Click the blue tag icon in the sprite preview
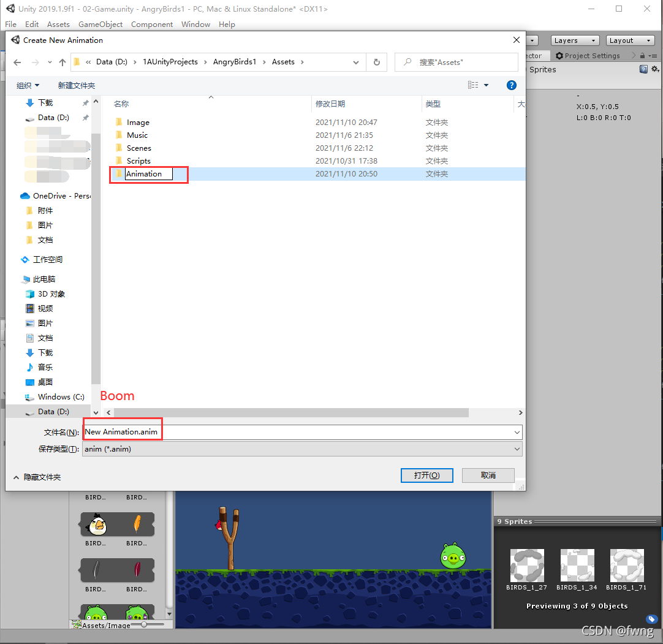Viewport: 663px width, 644px height. pyautogui.click(x=651, y=619)
